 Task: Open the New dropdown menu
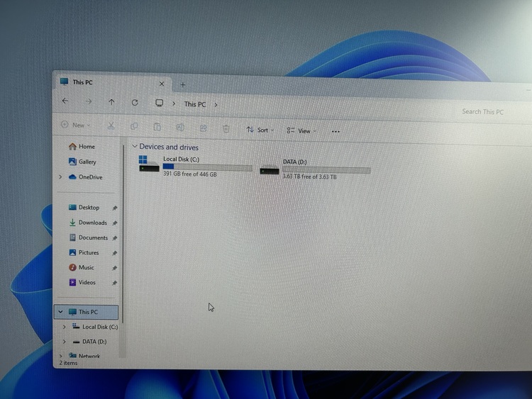click(x=76, y=125)
